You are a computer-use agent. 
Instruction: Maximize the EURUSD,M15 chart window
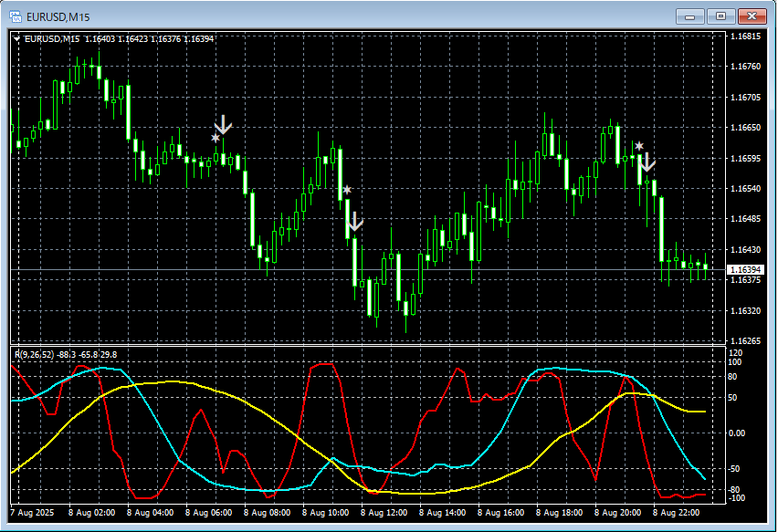coord(720,16)
